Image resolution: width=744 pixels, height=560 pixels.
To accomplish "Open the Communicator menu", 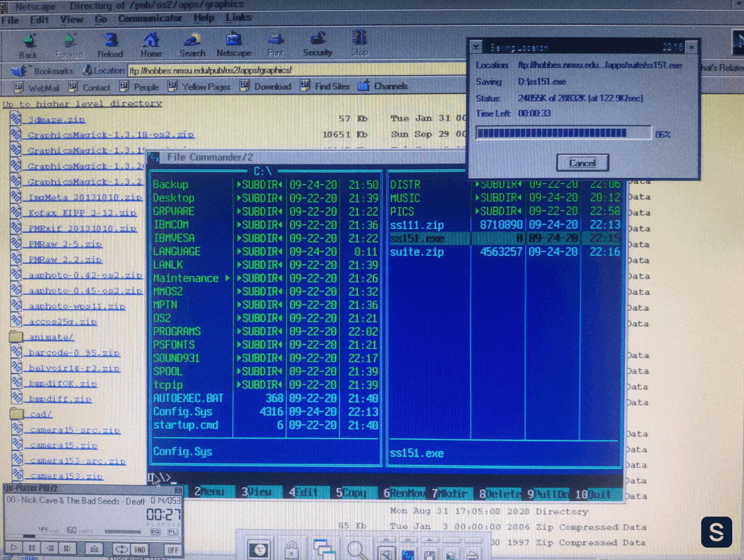I will pos(150,19).
